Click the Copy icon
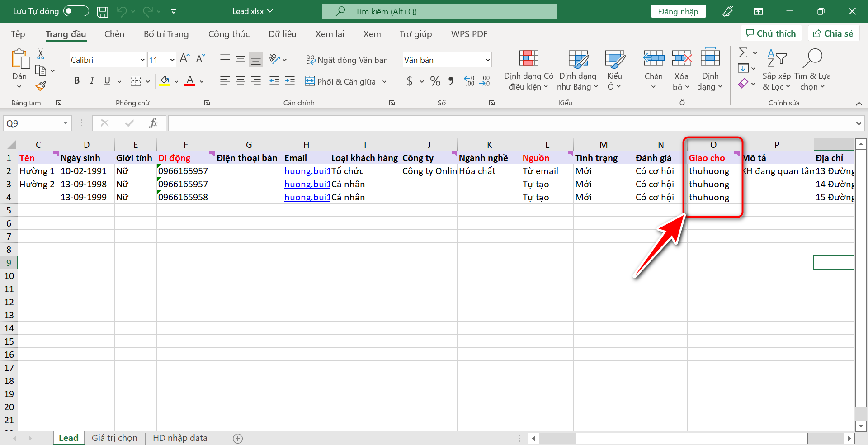Viewport: 868px width, 445px height. (x=41, y=71)
